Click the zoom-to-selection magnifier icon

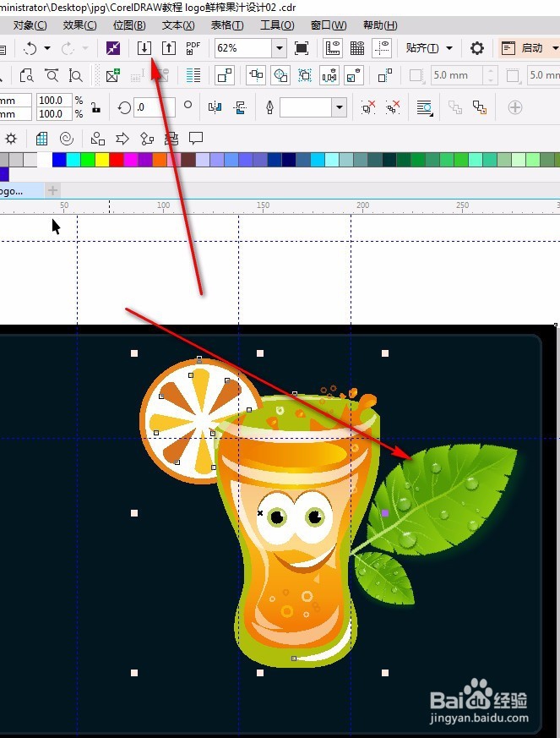coord(26,75)
